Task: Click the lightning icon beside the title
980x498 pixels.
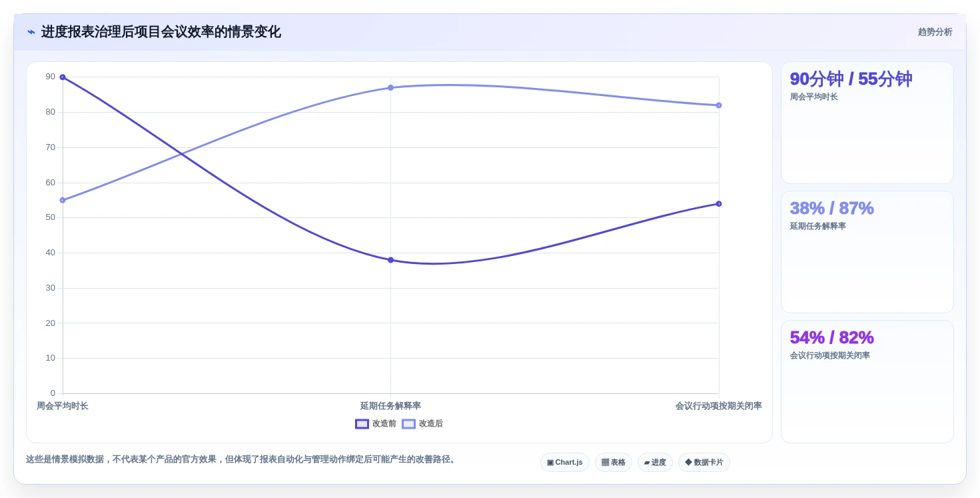Action: (31, 32)
